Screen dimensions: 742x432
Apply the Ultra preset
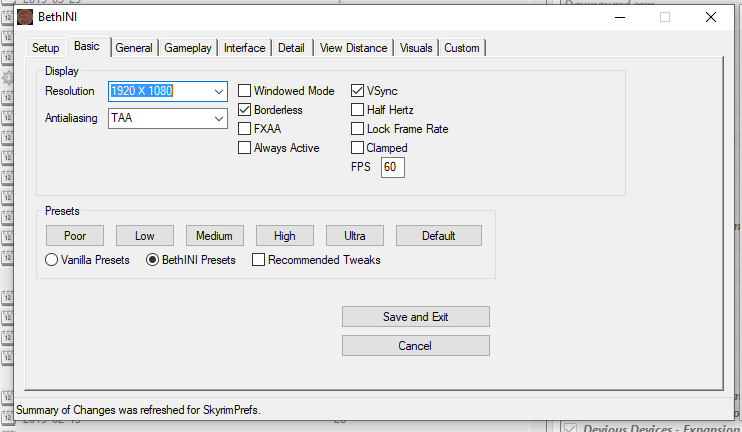click(x=355, y=236)
